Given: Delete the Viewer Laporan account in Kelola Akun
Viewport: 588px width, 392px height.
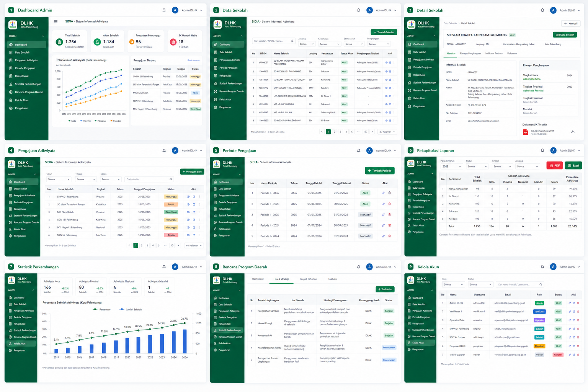Looking at the screenshot, I should (x=578, y=355).
